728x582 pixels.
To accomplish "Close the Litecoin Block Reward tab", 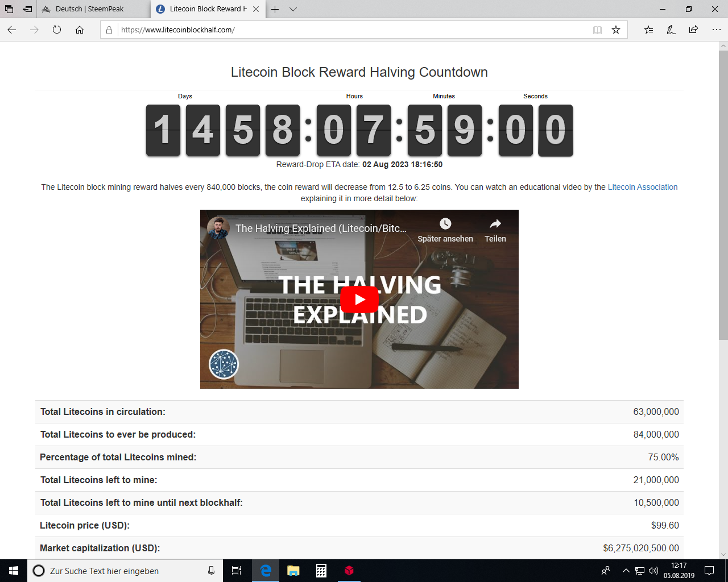I will click(x=256, y=9).
